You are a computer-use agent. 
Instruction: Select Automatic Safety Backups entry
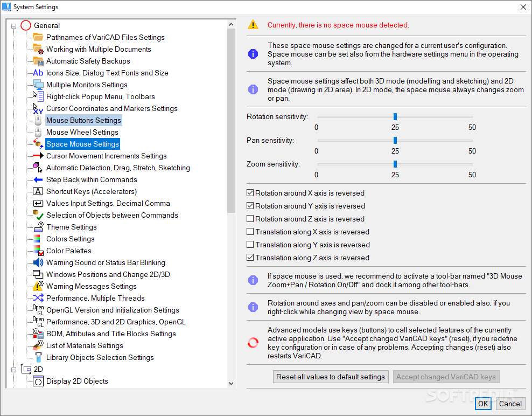click(x=88, y=61)
